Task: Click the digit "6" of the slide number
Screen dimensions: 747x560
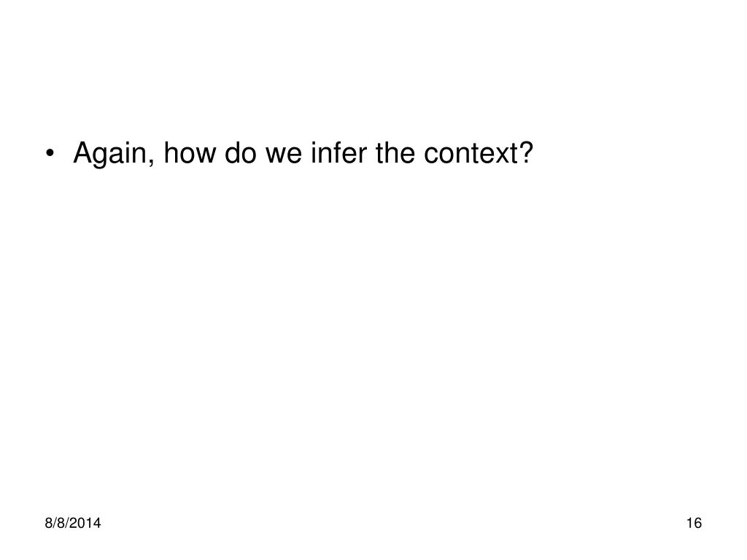Action: (697, 524)
